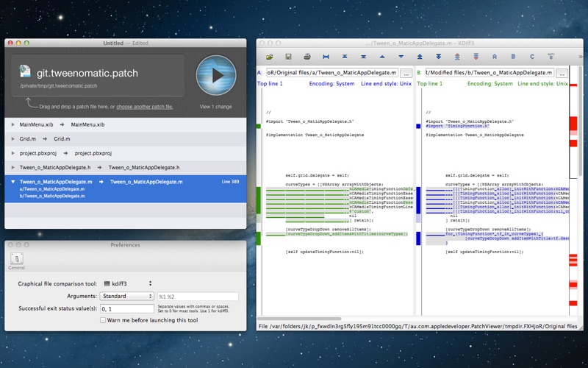The width and height of the screenshot is (588, 368).
Task: Click the KDiff3 status bar file path
Action: (x=418, y=326)
